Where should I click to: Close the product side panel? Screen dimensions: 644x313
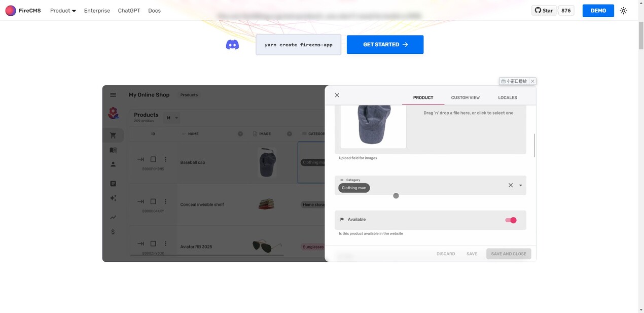pos(337,95)
